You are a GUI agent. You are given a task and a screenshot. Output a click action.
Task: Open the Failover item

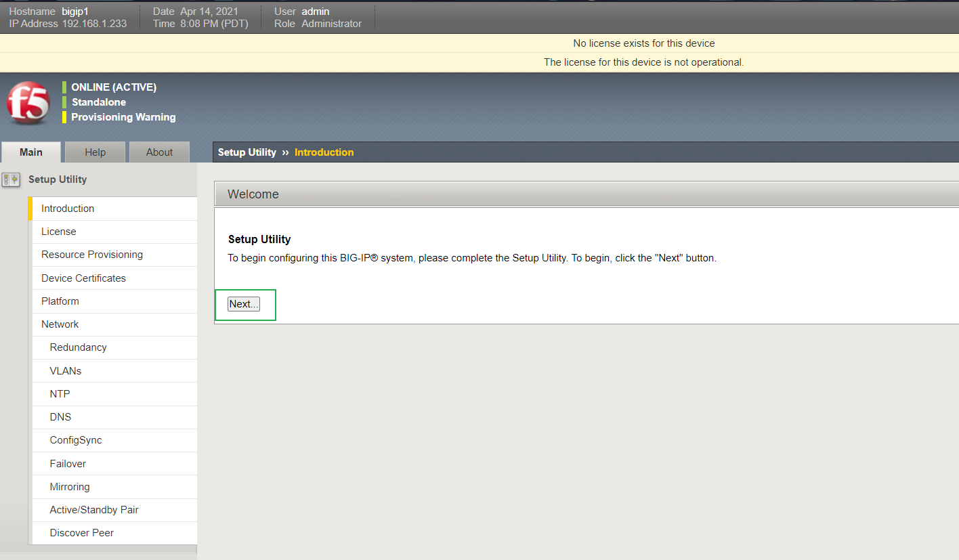click(x=113, y=464)
